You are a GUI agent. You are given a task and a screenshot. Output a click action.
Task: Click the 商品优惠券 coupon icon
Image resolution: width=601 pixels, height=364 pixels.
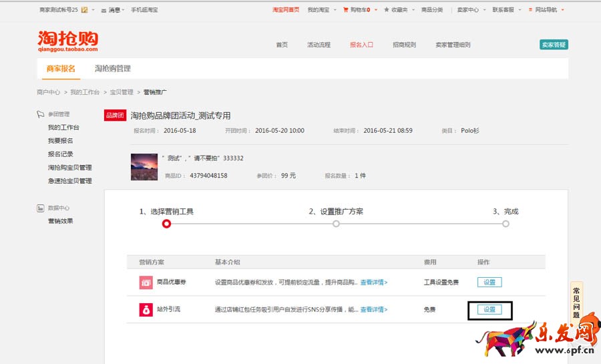coord(146,283)
